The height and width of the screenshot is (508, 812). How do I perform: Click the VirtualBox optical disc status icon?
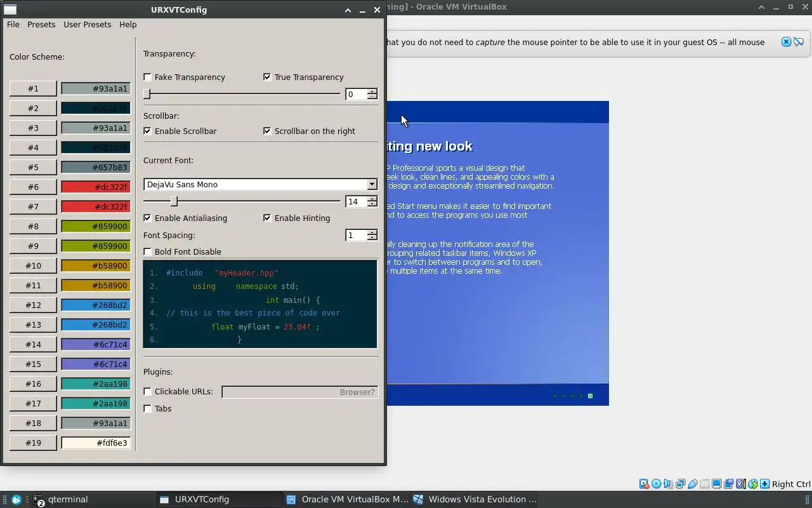[657, 484]
